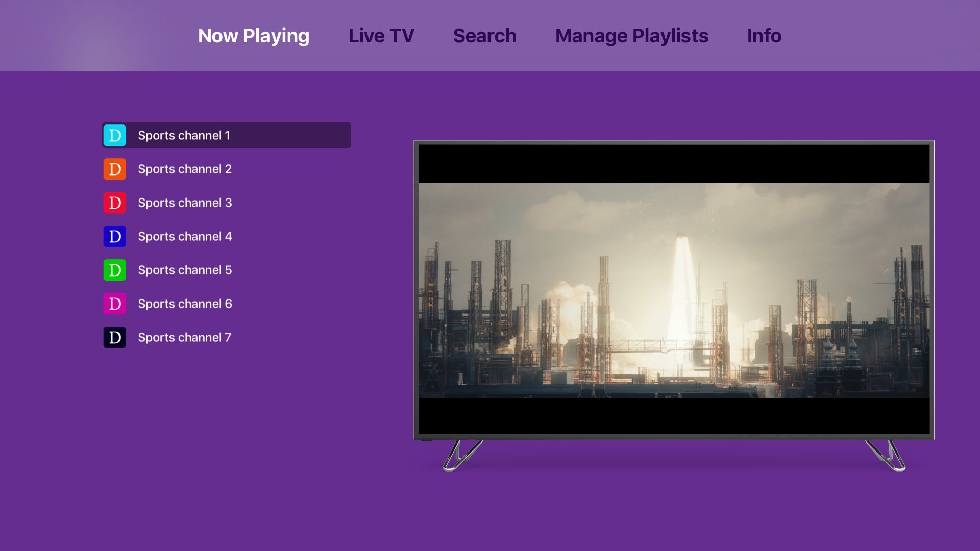Click the cyan D icon for Sports channel 1
The height and width of the screenshot is (551, 980).
click(115, 135)
